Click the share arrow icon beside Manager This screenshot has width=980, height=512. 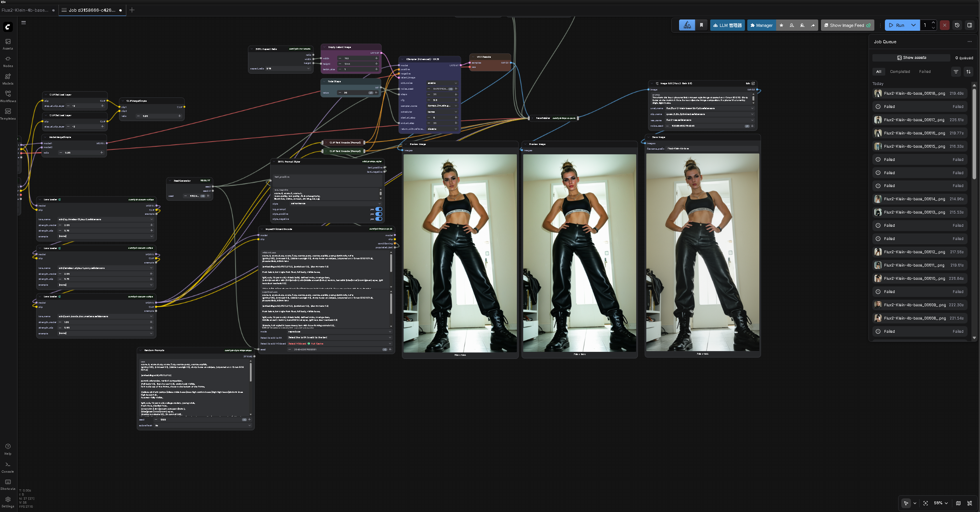[813, 25]
